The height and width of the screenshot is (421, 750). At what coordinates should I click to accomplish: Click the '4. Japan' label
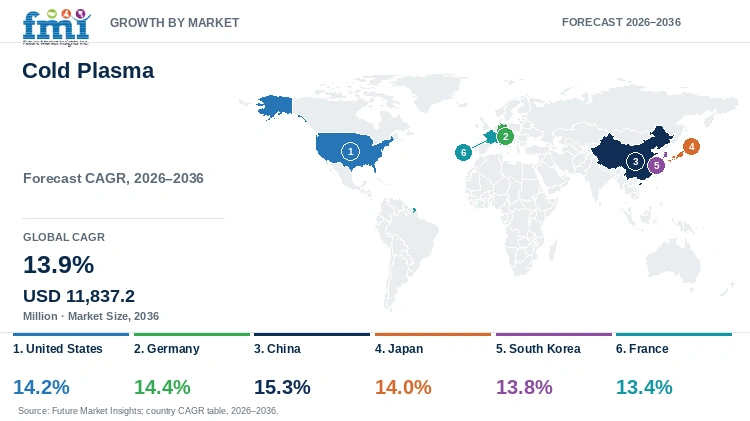tap(399, 349)
